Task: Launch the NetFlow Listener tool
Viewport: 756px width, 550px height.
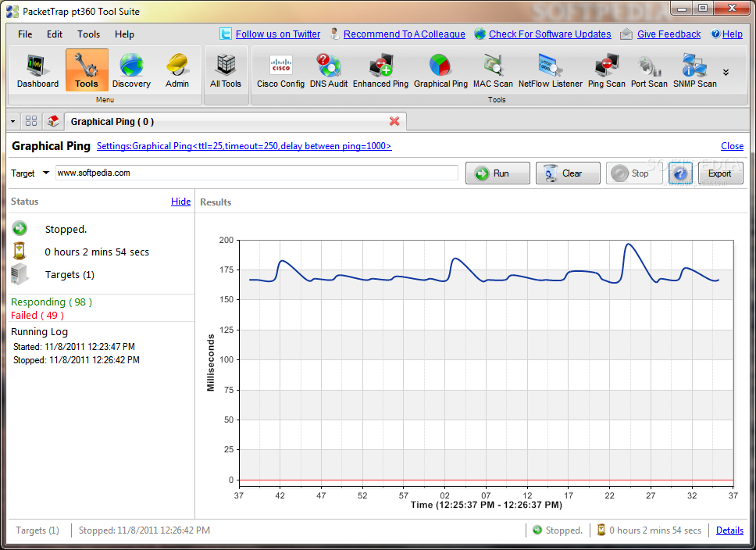Action: (550, 71)
